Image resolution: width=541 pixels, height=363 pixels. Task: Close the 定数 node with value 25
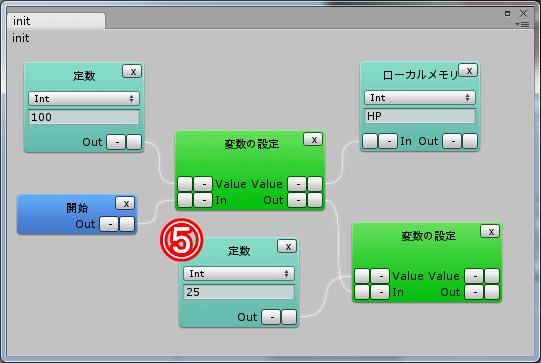click(287, 246)
